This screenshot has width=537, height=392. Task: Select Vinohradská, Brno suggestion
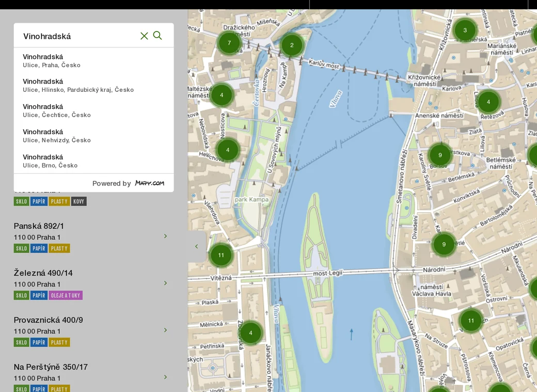93,161
